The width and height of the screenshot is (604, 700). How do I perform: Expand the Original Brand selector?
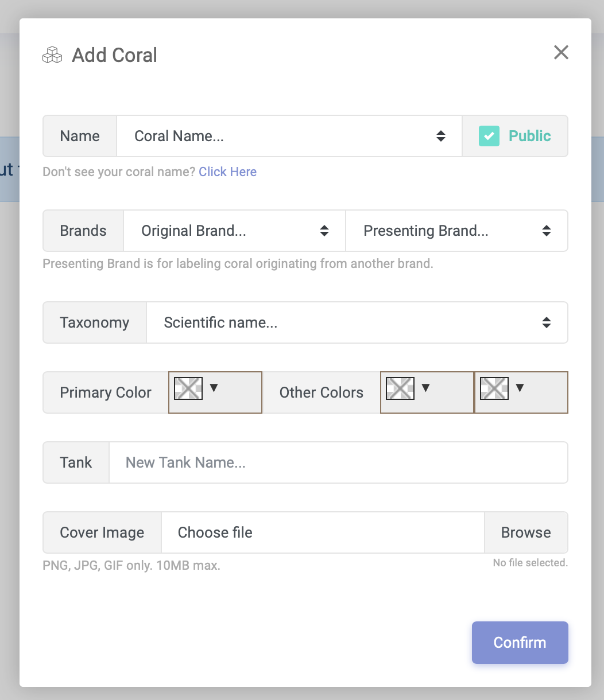click(x=234, y=231)
